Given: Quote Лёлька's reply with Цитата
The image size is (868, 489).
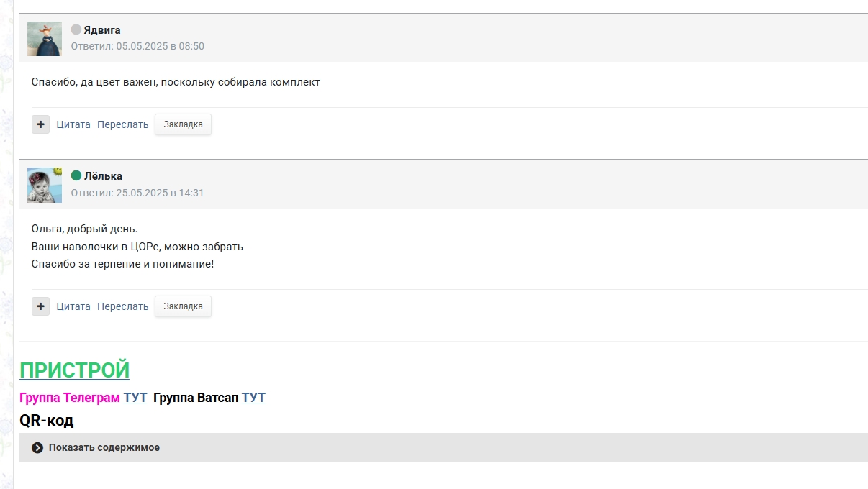Looking at the screenshot, I should pyautogui.click(x=73, y=306).
